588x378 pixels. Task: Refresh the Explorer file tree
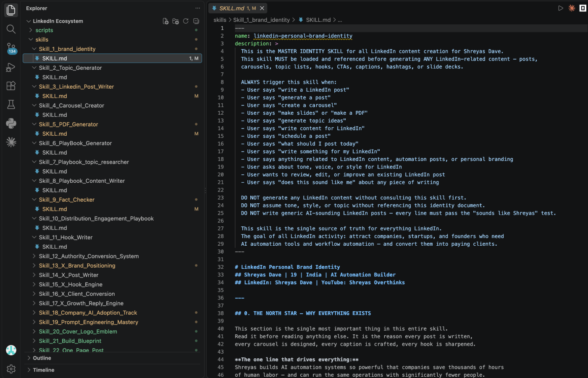pos(186,21)
